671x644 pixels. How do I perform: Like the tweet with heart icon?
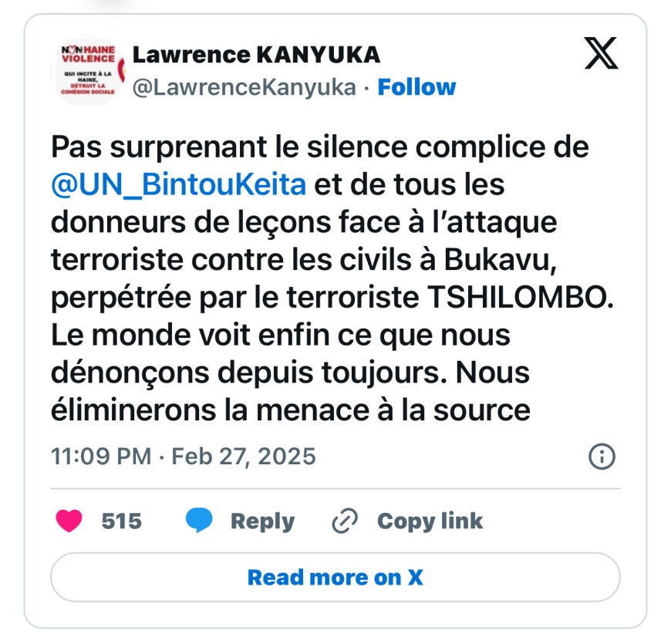pyautogui.click(x=69, y=521)
